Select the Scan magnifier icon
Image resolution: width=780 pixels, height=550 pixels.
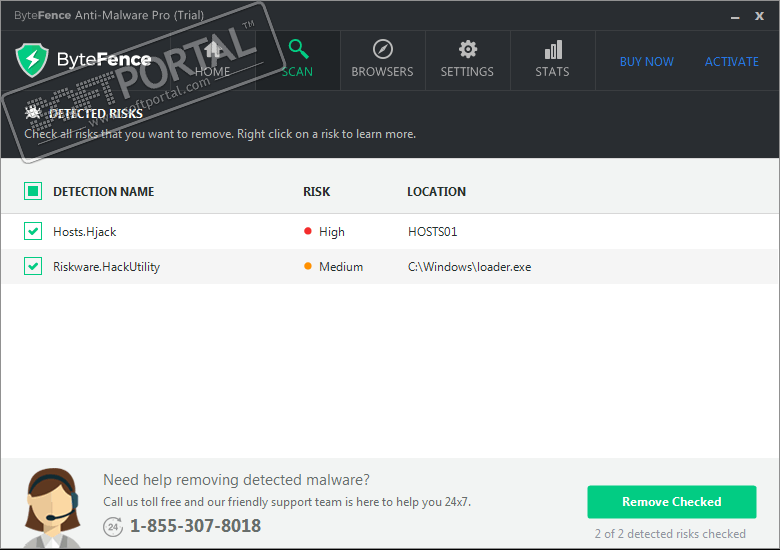[298, 49]
